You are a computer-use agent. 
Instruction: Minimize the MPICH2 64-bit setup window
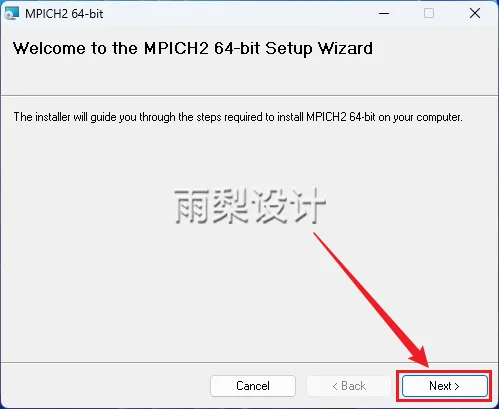tap(384, 14)
